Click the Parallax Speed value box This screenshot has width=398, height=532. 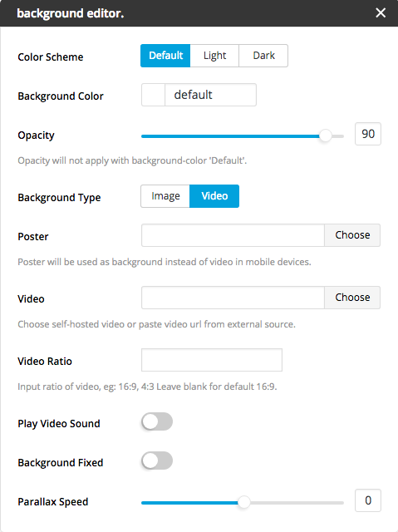[368, 500]
